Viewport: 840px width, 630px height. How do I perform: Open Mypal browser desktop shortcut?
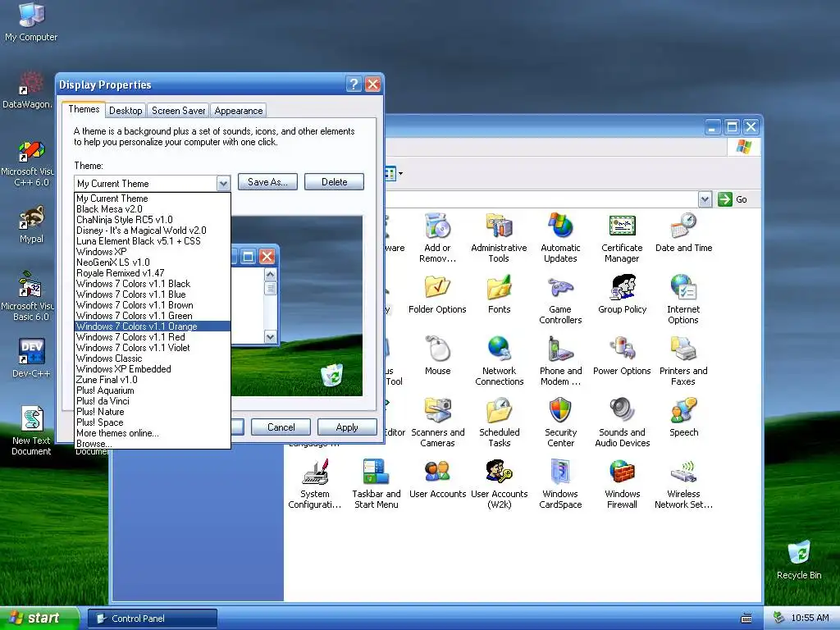pos(31,225)
